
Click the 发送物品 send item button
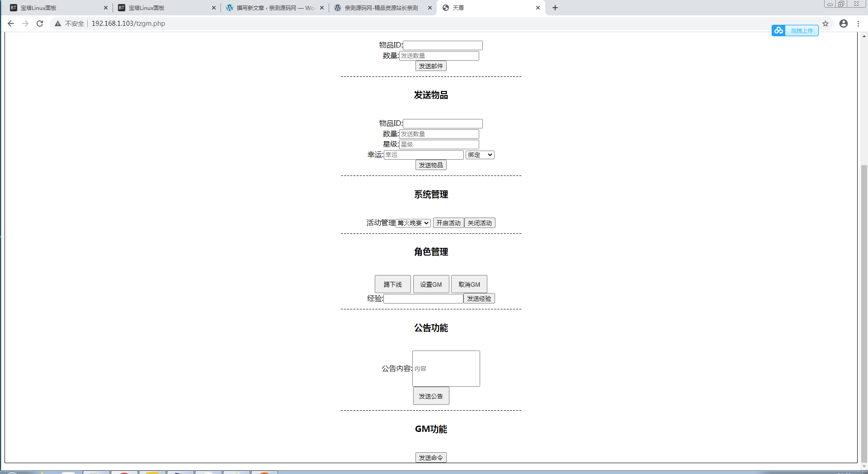pos(431,165)
